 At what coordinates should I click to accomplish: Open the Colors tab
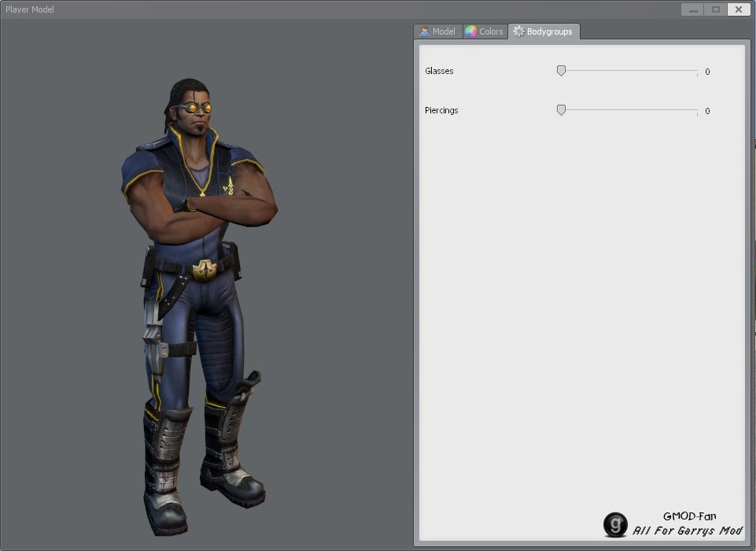485,31
